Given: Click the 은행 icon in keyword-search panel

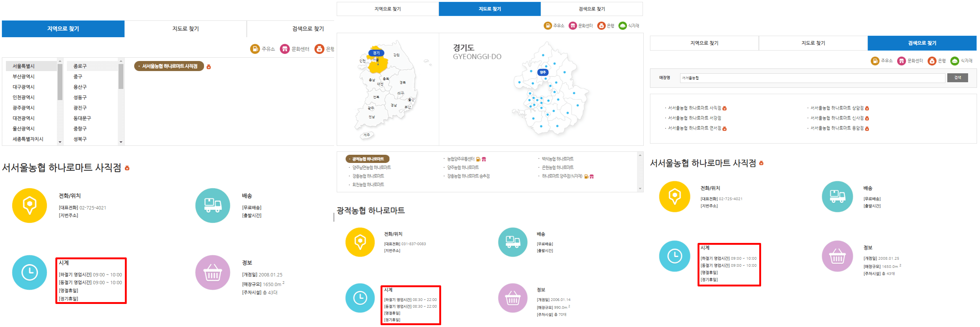Looking at the screenshot, I should coord(932,61).
